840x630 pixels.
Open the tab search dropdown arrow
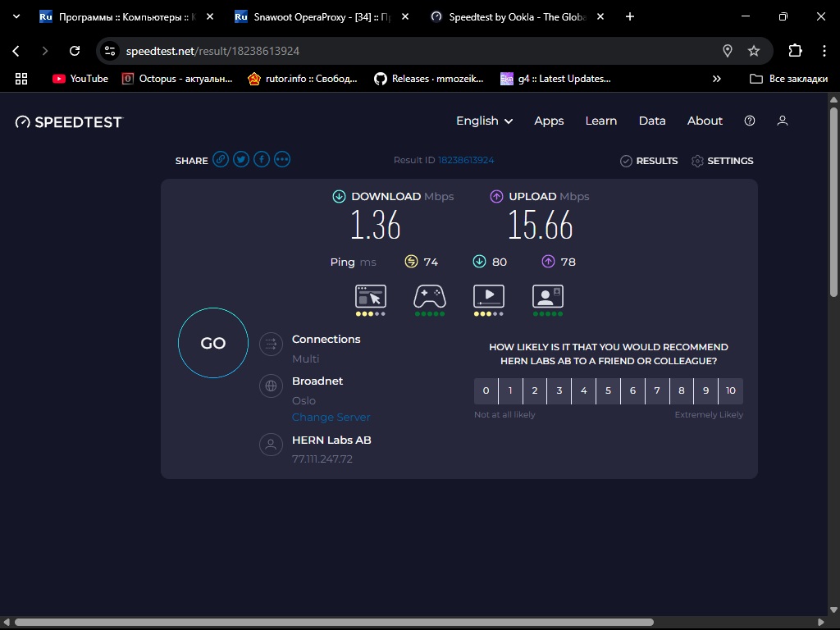click(x=16, y=16)
